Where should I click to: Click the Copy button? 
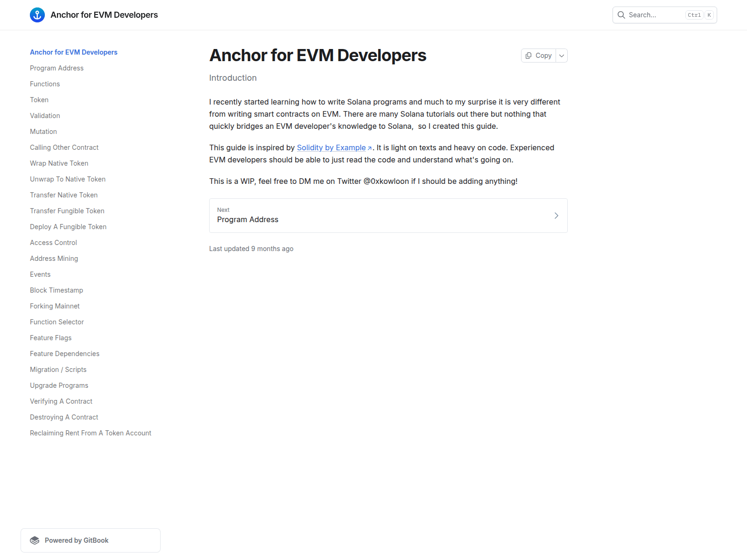click(x=538, y=56)
